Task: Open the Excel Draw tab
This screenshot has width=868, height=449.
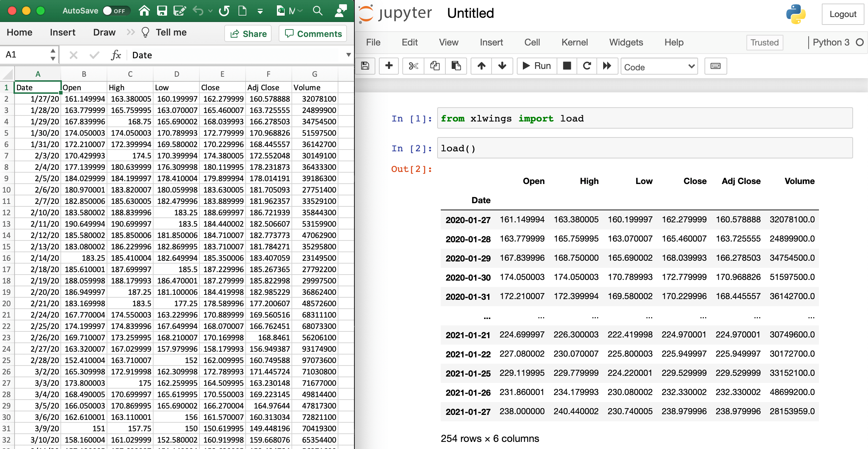Action: 104,32
